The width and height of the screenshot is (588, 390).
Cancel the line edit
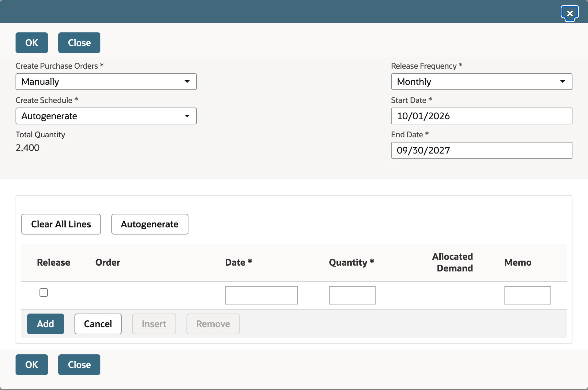98,324
